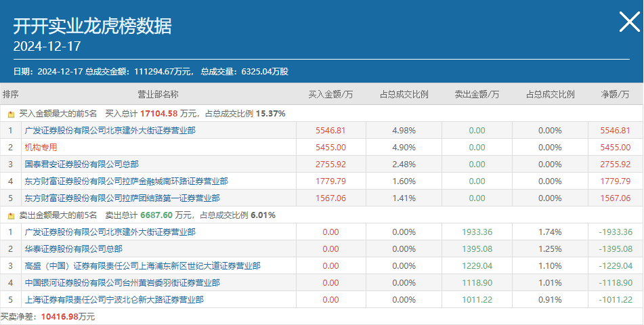The height and width of the screenshot is (325, 644).
Task: Open 国泰君安证券股份有限公司总部 link
Action: tap(82, 165)
